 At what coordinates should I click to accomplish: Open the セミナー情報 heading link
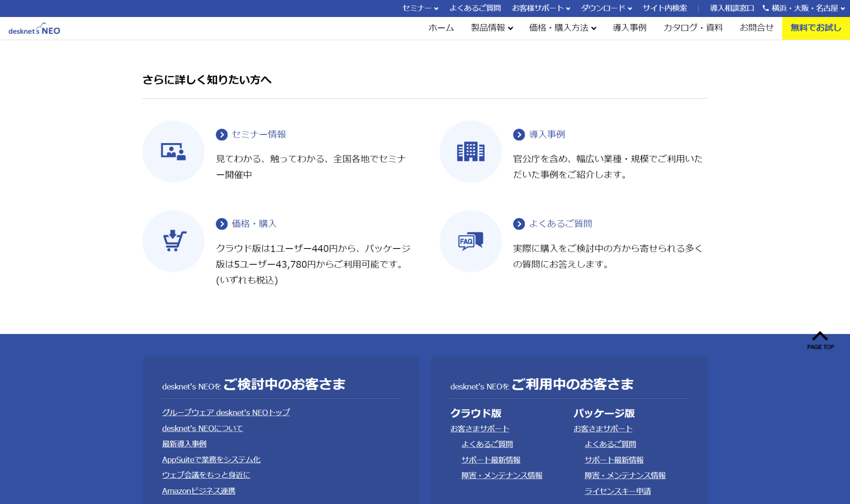point(259,134)
